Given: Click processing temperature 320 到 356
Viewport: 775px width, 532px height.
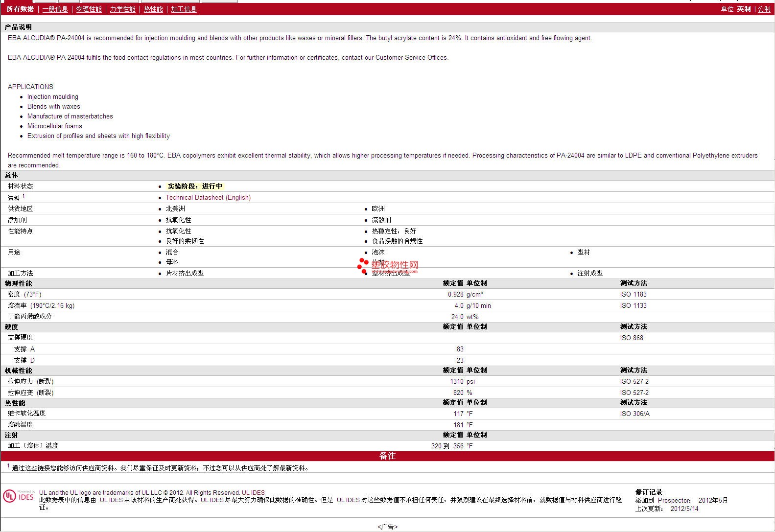Looking at the screenshot, I should pos(447,446).
